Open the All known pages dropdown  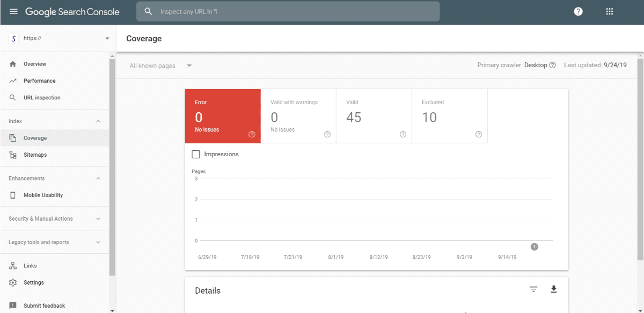pyautogui.click(x=159, y=65)
